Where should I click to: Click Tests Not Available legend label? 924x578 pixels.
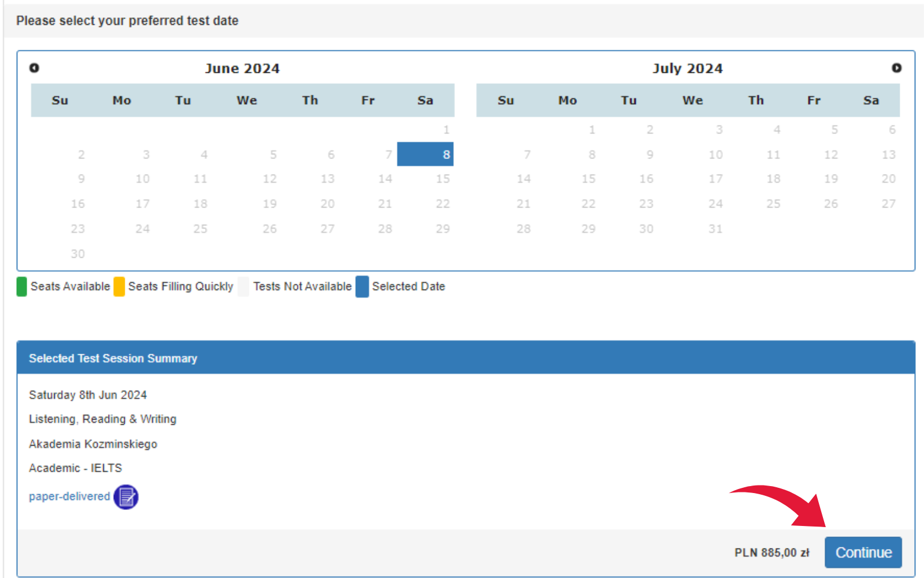click(302, 287)
